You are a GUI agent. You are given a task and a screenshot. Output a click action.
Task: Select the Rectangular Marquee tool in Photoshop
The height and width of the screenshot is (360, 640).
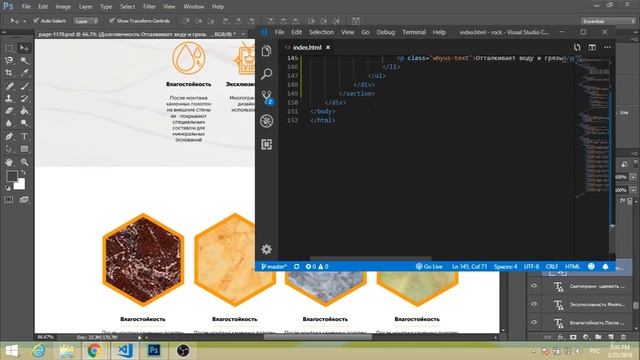(x=9, y=48)
